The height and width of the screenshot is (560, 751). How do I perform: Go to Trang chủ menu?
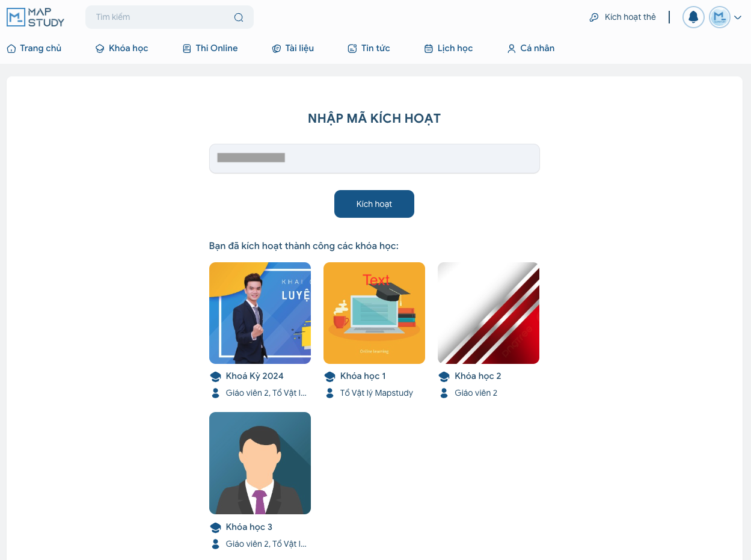[x=34, y=48]
